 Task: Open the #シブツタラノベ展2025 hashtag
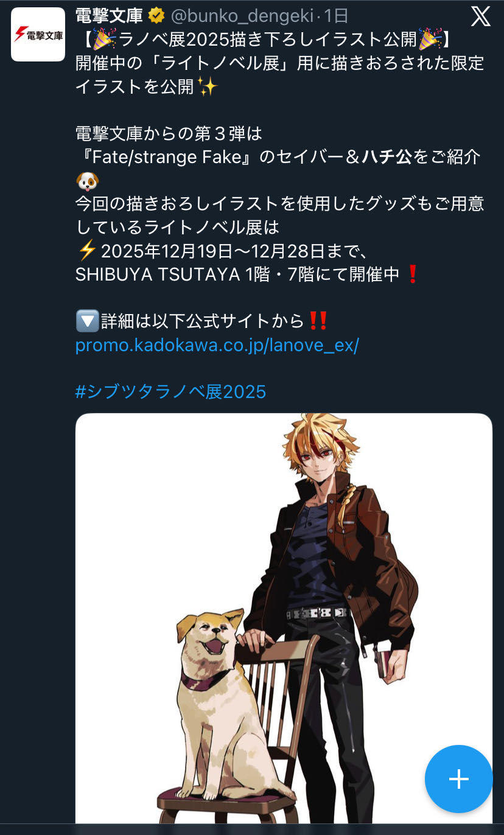[x=171, y=391]
